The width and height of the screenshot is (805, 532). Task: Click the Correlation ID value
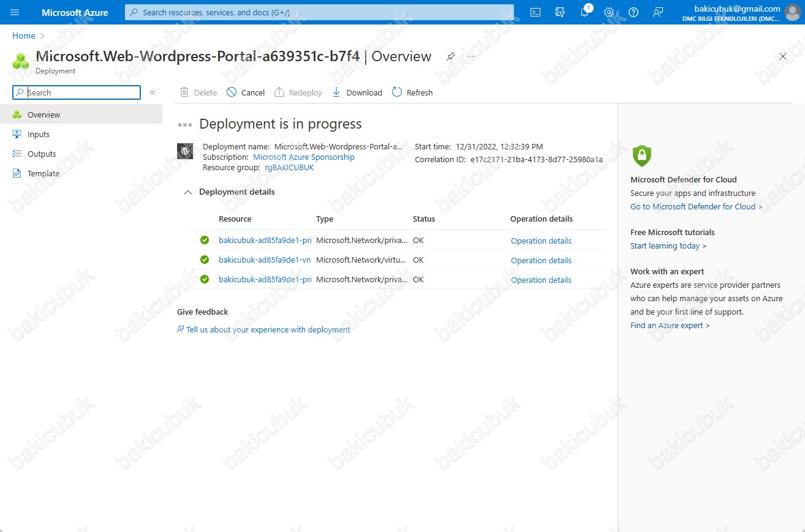point(537,159)
